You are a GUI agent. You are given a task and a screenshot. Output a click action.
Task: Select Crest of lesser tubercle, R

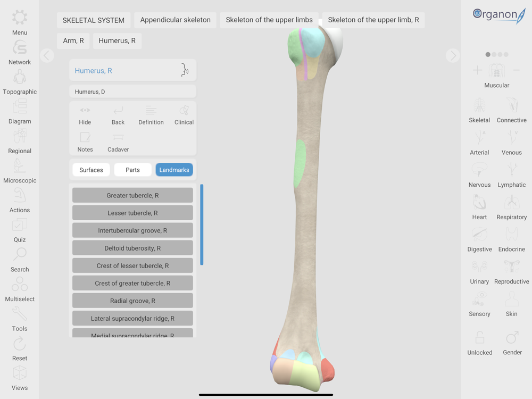pyautogui.click(x=132, y=265)
